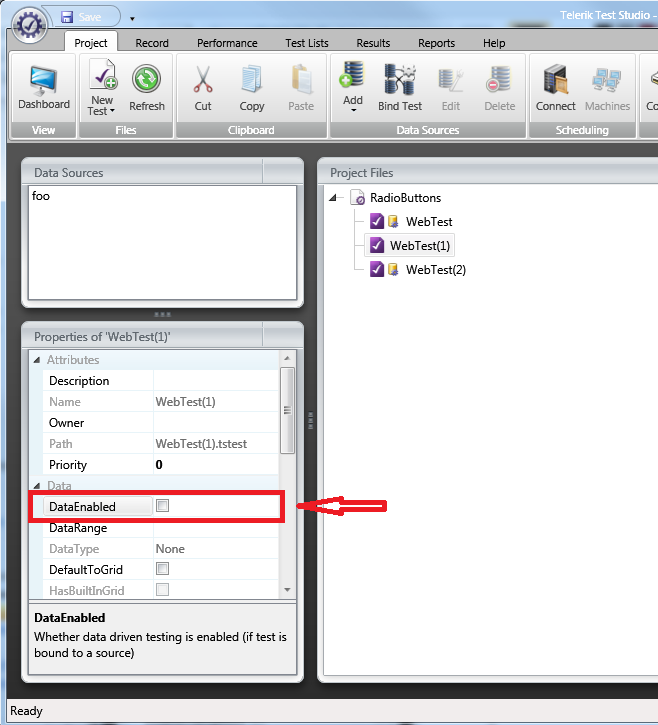
Task: Click the data-bound icon beside WebTest(2)
Action: pos(393,269)
